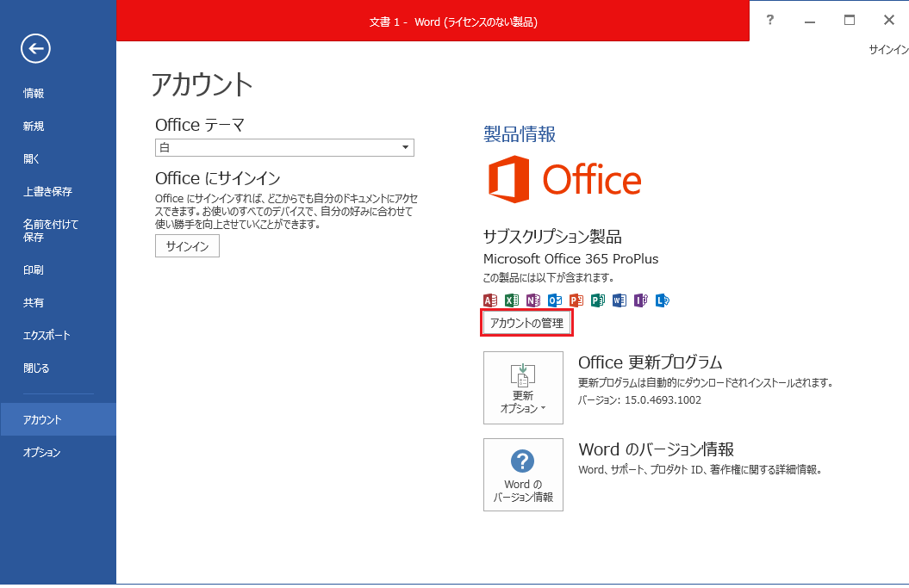Click the 製品情報 heading
The height and width of the screenshot is (588, 909).
click(520, 134)
